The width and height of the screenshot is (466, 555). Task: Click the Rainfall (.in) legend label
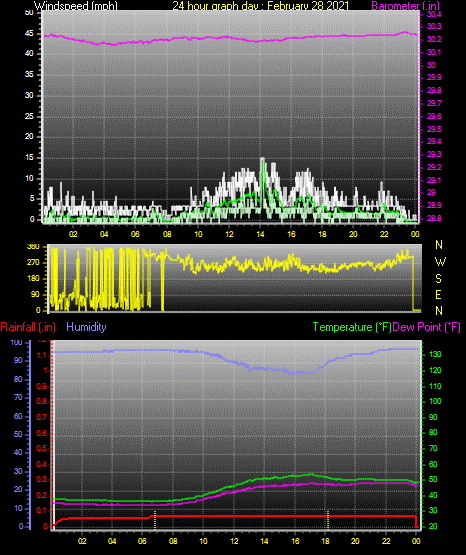pyautogui.click(x=28, y=327)
